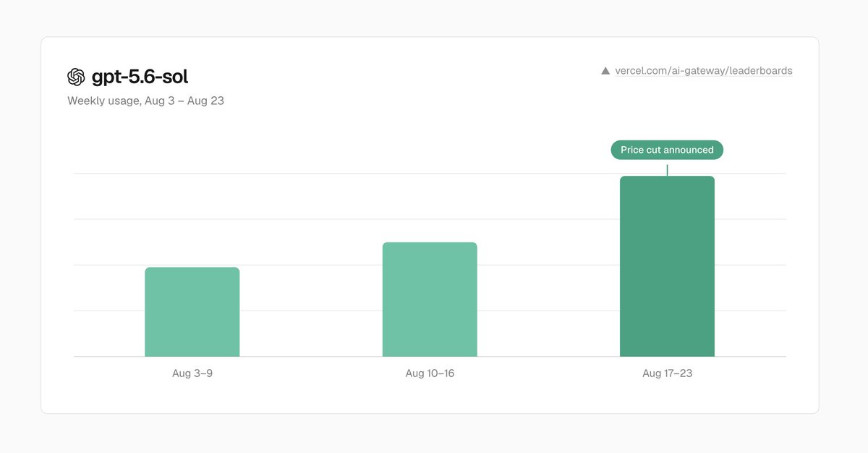Select the Aug 3–9 usage bar

pyautogui.click(x=192, y=312)
